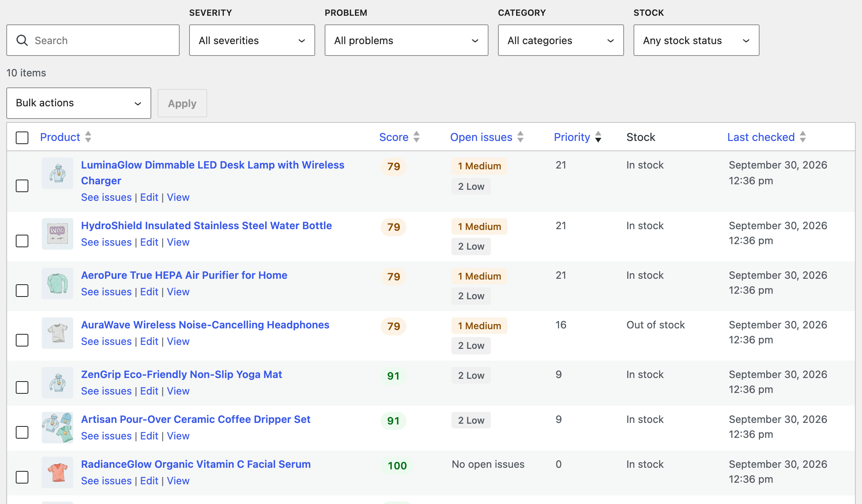This screenshot has height=504, width=862.
Task: Sort by Open issues arrows
Action: coord(520,137)
